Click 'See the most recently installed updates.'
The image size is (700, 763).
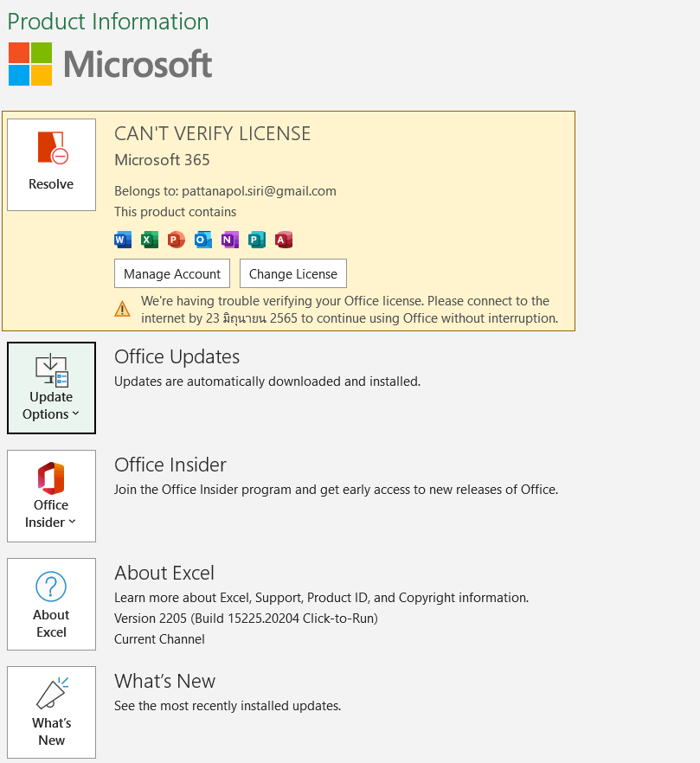point(228,706)
